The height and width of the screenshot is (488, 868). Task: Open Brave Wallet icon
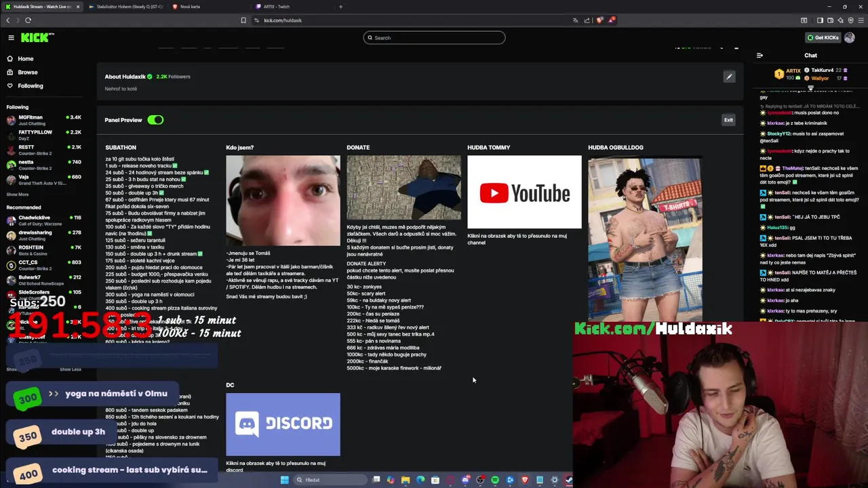[830, 20]
